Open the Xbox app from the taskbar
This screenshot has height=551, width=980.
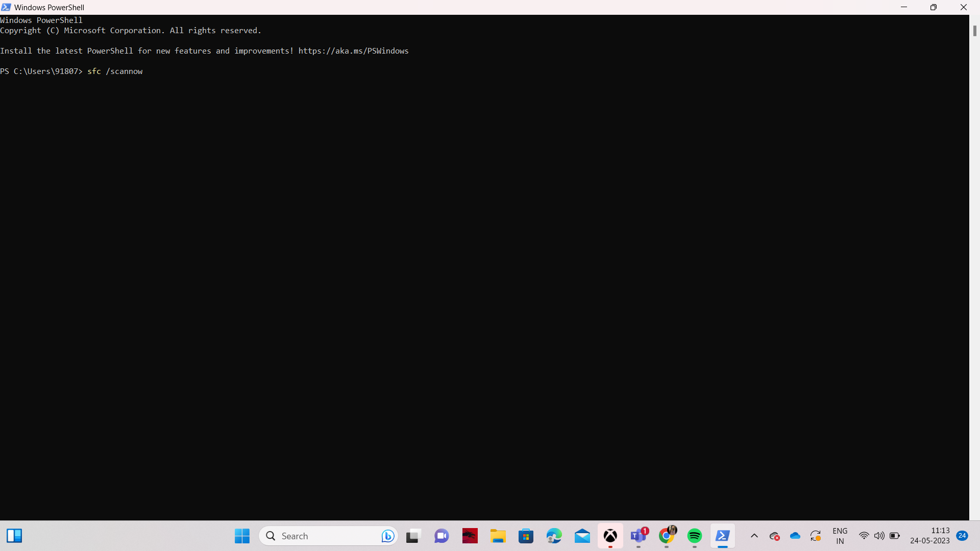[610, 536]
